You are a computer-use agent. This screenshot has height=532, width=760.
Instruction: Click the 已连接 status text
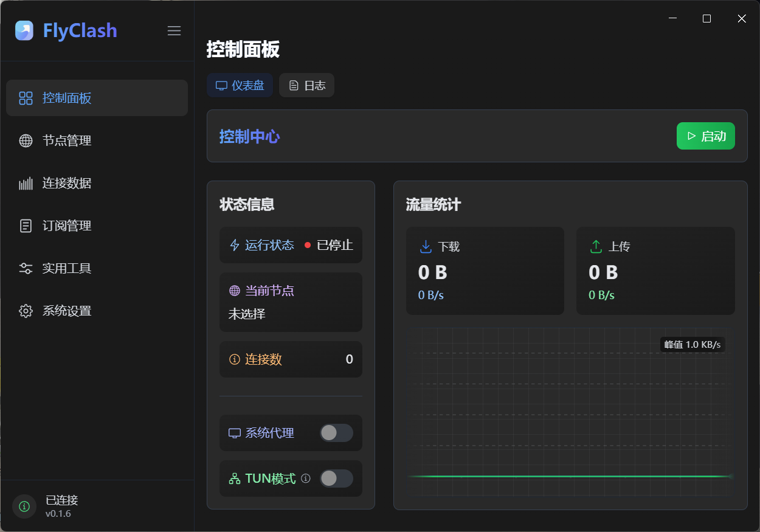pos(62,500)
